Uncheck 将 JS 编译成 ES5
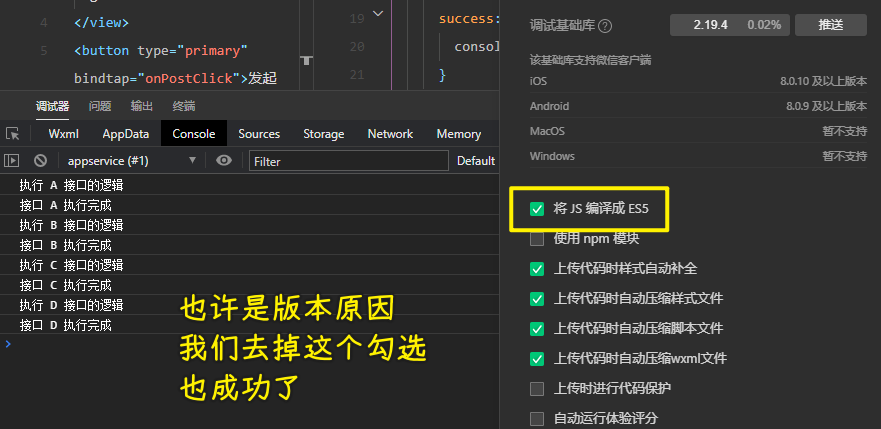This screenshot has height=429, width=881. click(x=537, y=209)
